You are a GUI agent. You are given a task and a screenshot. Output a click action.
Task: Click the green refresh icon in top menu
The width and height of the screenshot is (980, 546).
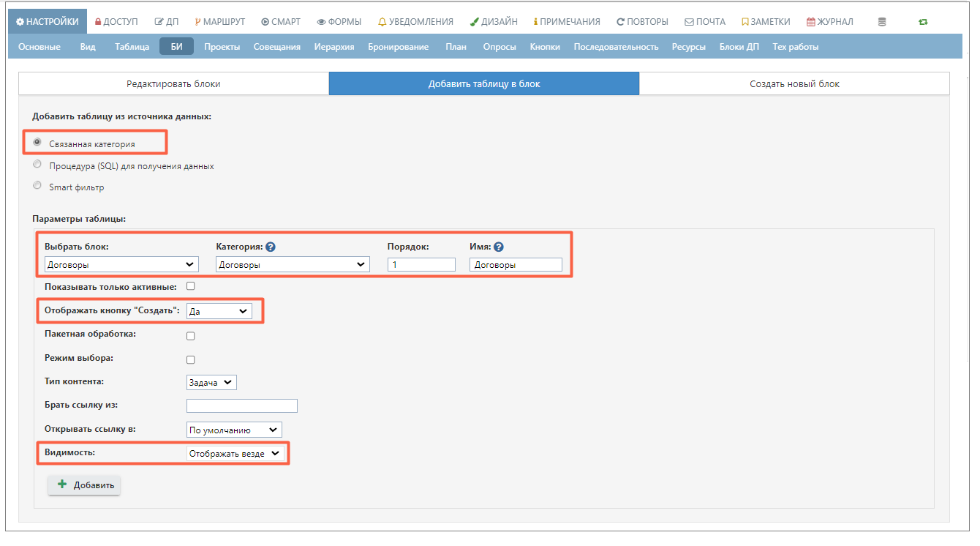923,22
